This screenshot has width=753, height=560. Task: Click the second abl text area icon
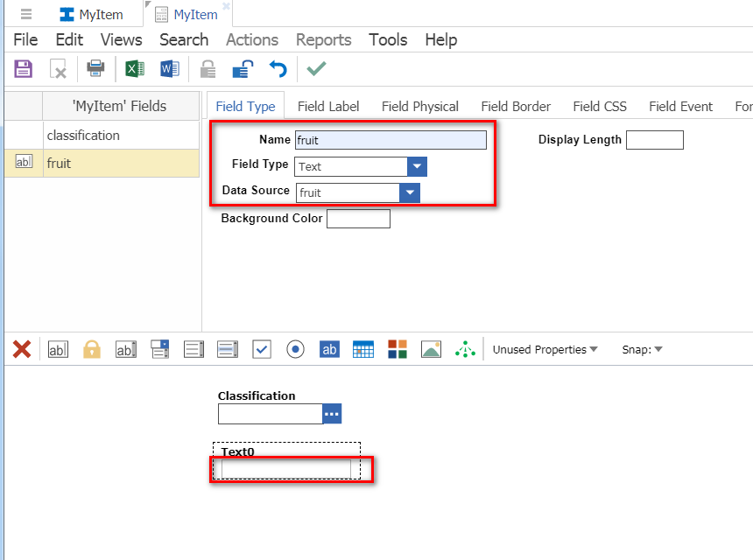coord(126,349)
